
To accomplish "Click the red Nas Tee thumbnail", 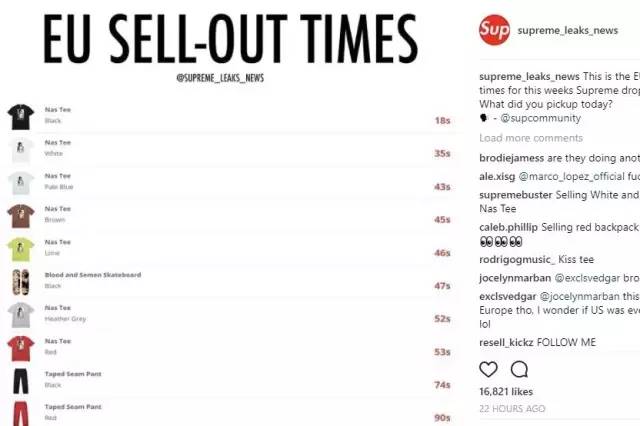I will [x=21, y=348].
